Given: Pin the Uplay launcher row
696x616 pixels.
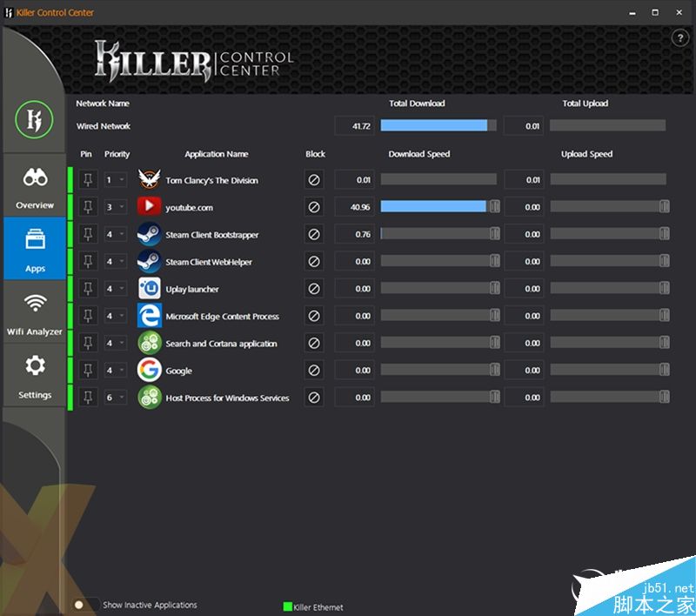Looking at the screenshot, I should 88,289.
